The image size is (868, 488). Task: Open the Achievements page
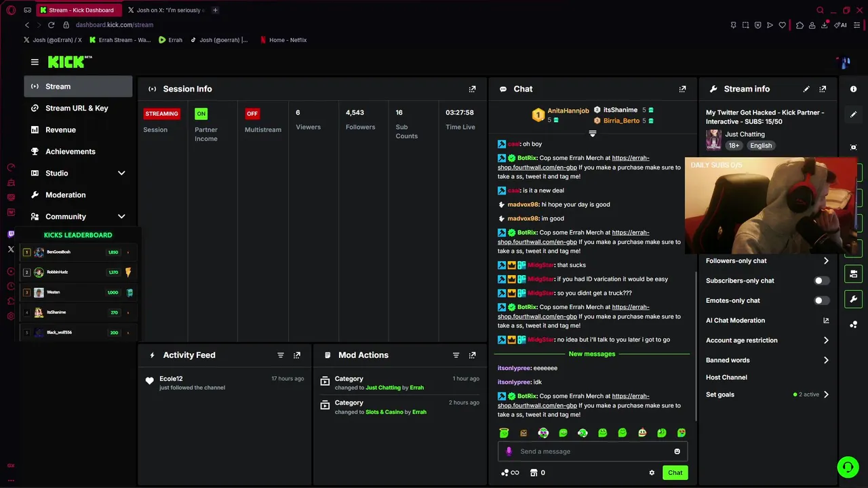click(x=78, y=152)
